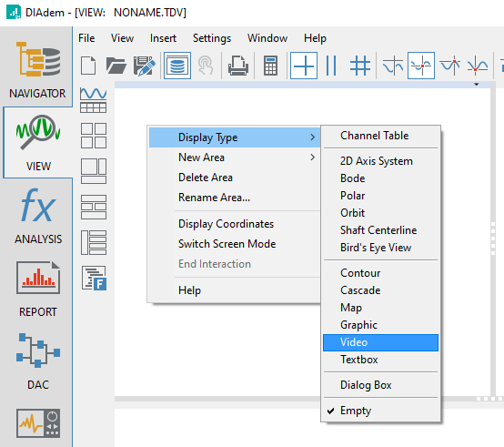Choose Dialog Box display type
Image resolution: width=504 pixels, height=447 pixels.
tap(380, 385)
